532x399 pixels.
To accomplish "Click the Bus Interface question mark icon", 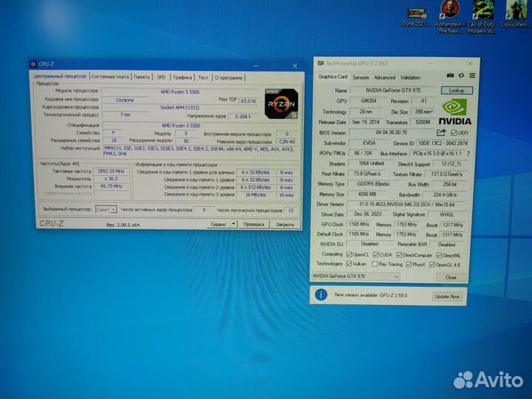I will [x=468, y=154].
